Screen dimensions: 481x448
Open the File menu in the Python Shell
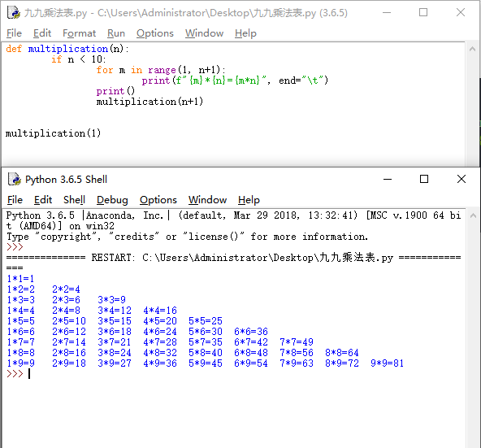click(15, 200)
